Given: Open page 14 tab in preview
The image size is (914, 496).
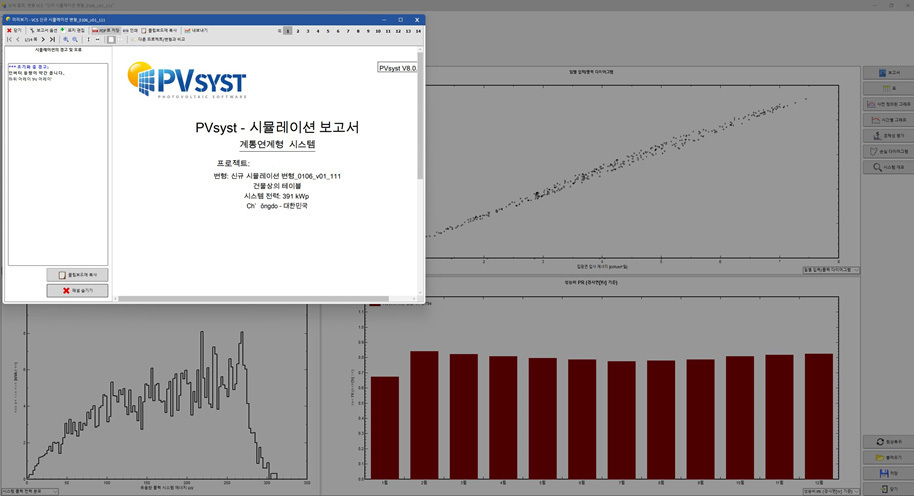Looking at the screenshot, I should 418,30.
